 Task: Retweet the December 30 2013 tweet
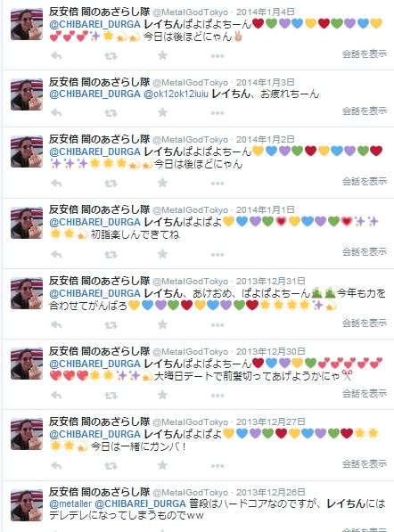coord(111,396)
